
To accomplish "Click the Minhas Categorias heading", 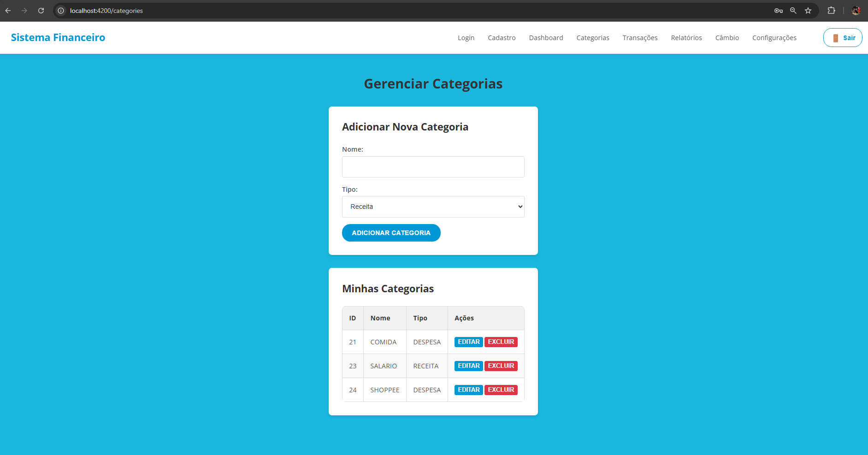I will pos(388,289).
